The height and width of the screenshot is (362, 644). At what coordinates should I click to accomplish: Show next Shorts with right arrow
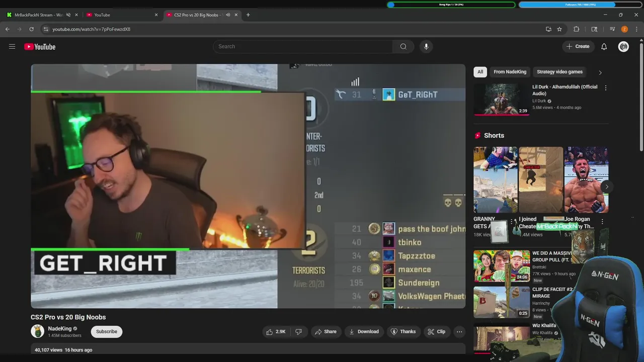(607, 187)
